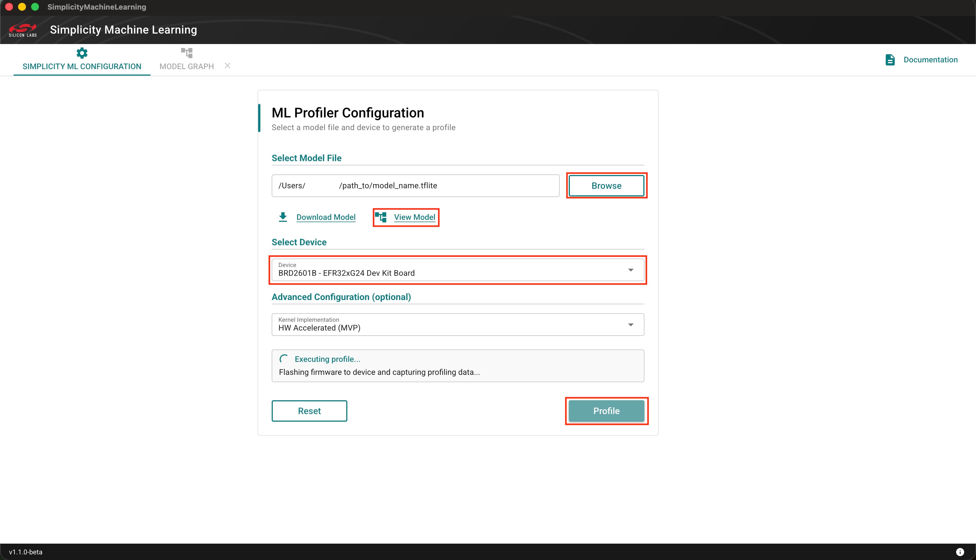Click the Download Model link
The width and height of the screenshot is (976, 560).
pyautogui.click(x=326, y=217)
